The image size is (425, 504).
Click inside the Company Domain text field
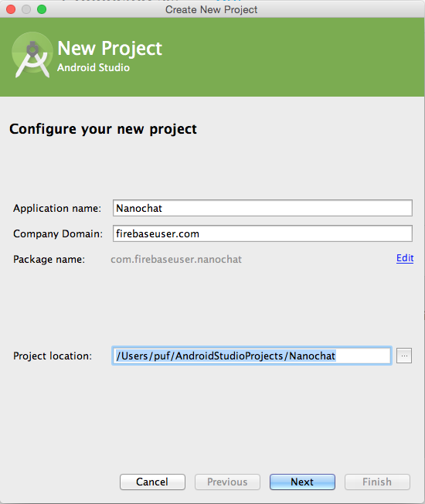pos(263,233)
